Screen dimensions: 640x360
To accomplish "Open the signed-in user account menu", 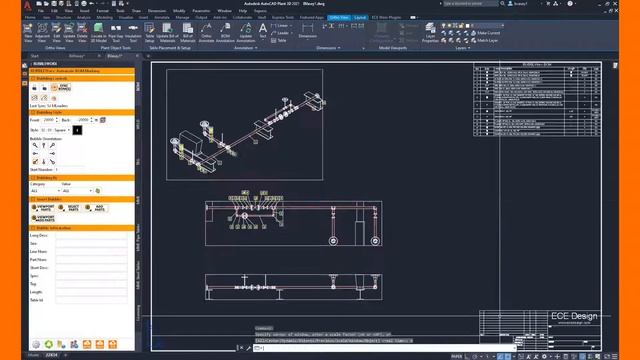I will 518,3.
